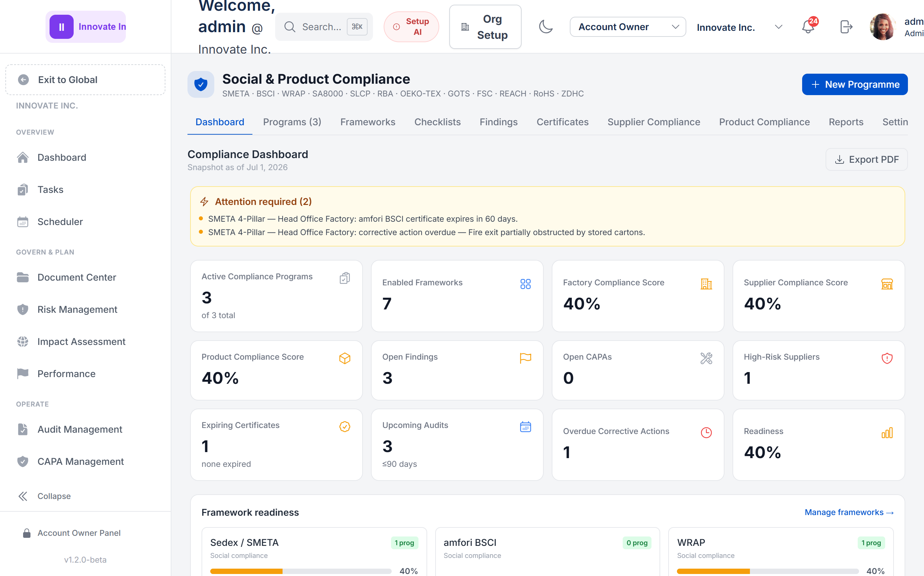Open the Account Owner role dropdown
Image resolution: width=924 pixels, height=576 pixels.
[x=628, y=27]
